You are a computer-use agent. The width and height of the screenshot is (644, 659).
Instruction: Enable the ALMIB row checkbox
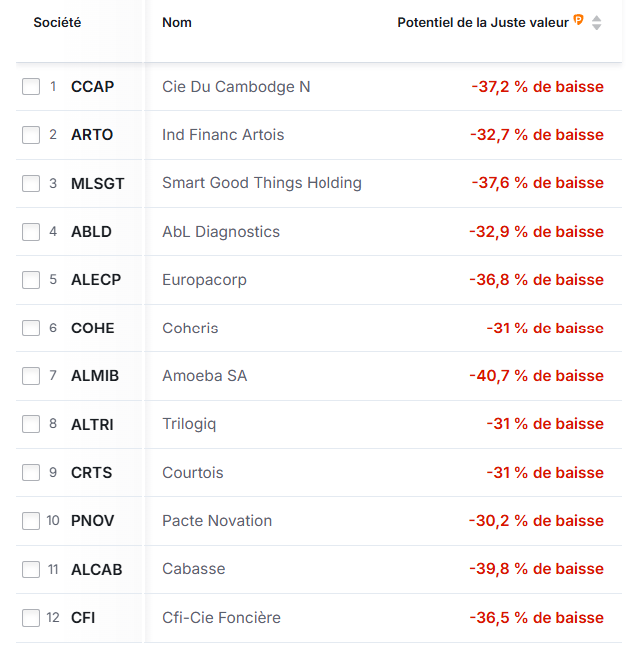click(31, 376)
